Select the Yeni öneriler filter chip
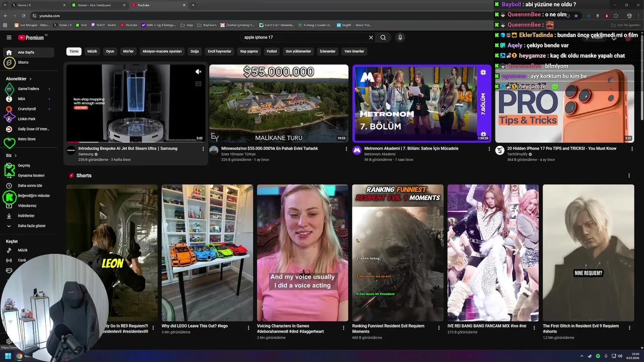Image resolution: width=644 pixels, height=362 pixels. tap(354, 51)
